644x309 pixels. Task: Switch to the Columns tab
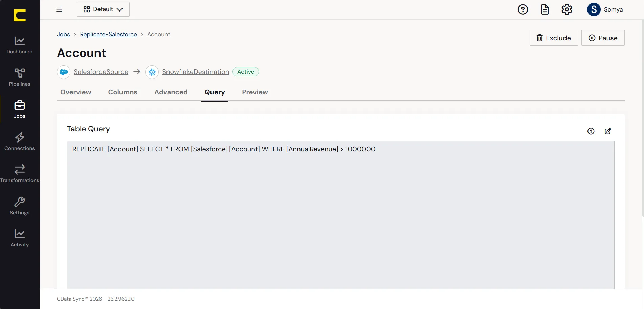click(123, 92)
